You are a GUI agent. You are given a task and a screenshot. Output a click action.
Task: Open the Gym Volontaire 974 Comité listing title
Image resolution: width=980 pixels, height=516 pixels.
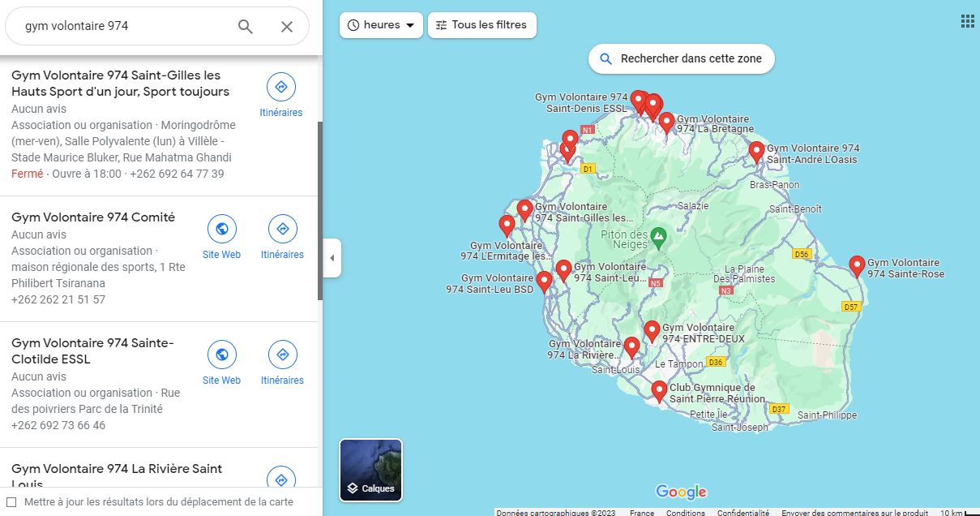[93, 217]
